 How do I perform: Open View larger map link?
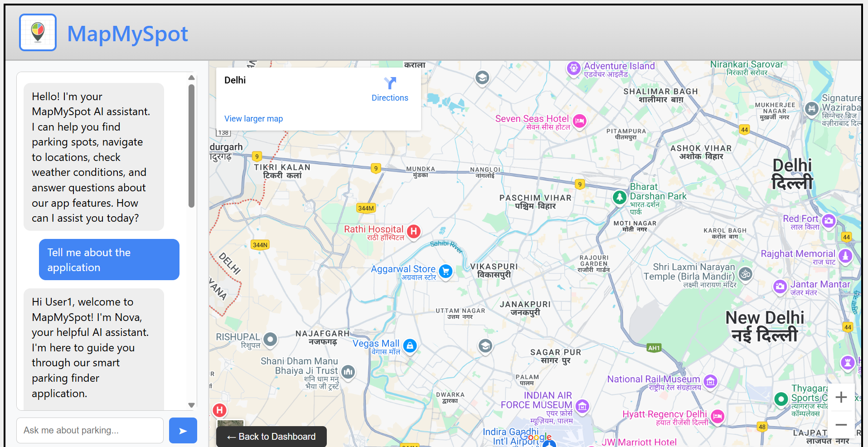pos(253,119)
